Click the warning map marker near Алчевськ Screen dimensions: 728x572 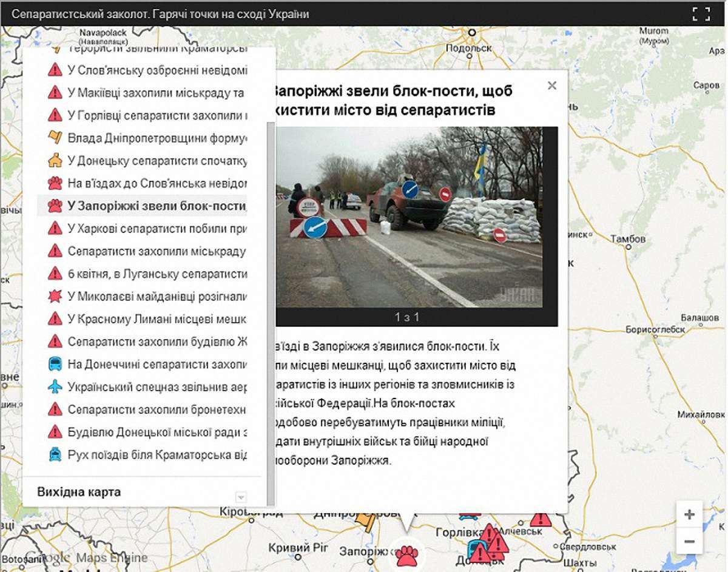point(539,519)
